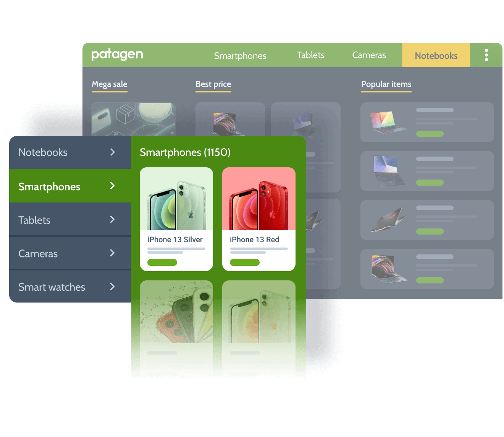Open Cameras in the top navigation
This screenshot has width=504, height=437.
[x=369, y=55]
